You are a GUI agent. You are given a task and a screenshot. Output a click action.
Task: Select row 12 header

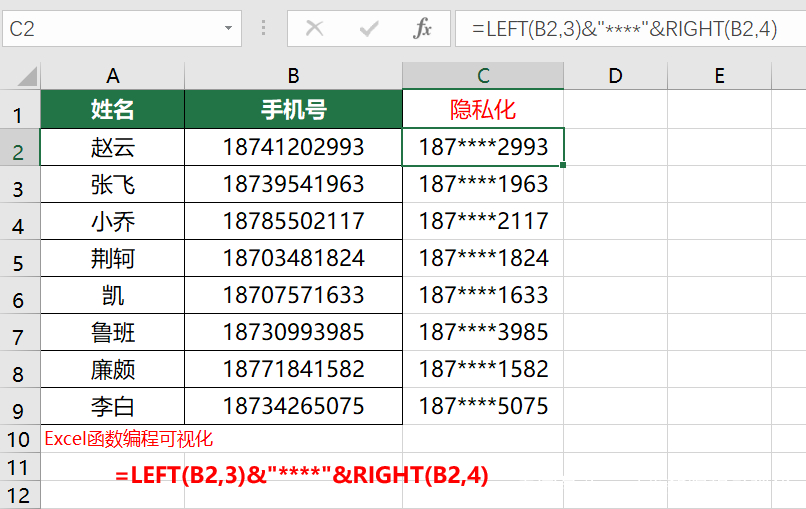pos(19,495)
